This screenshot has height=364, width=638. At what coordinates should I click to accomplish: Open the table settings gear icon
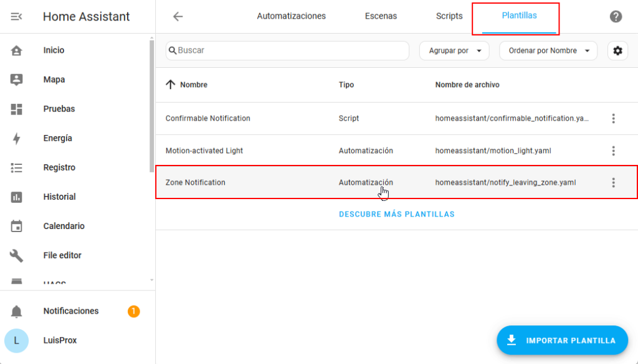click(617, 51)
